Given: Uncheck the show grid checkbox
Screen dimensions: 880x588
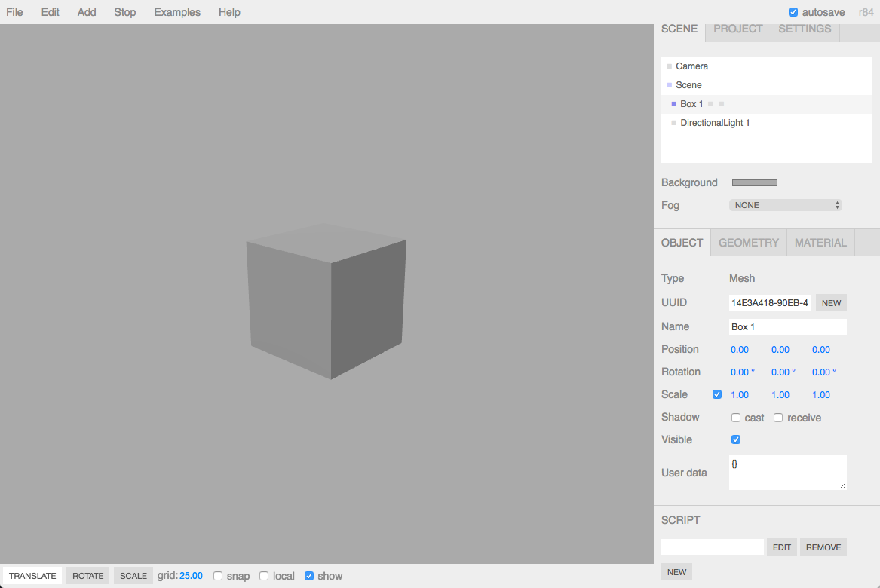Looking at the screenshot, I should [309, 575].
